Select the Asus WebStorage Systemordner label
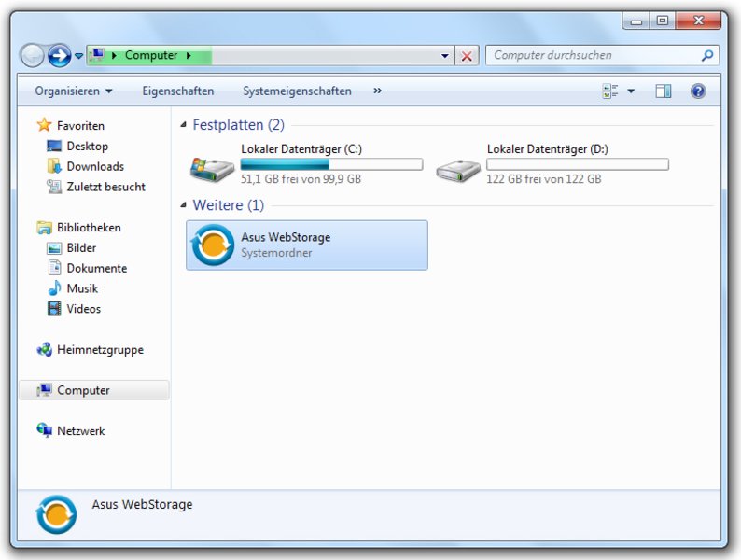 click(286, 245)
